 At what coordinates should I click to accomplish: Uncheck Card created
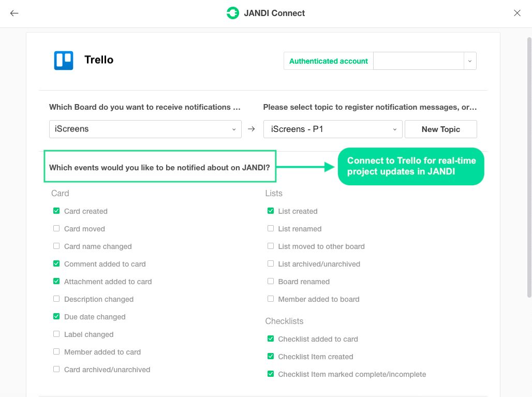(x=56, y=211)
